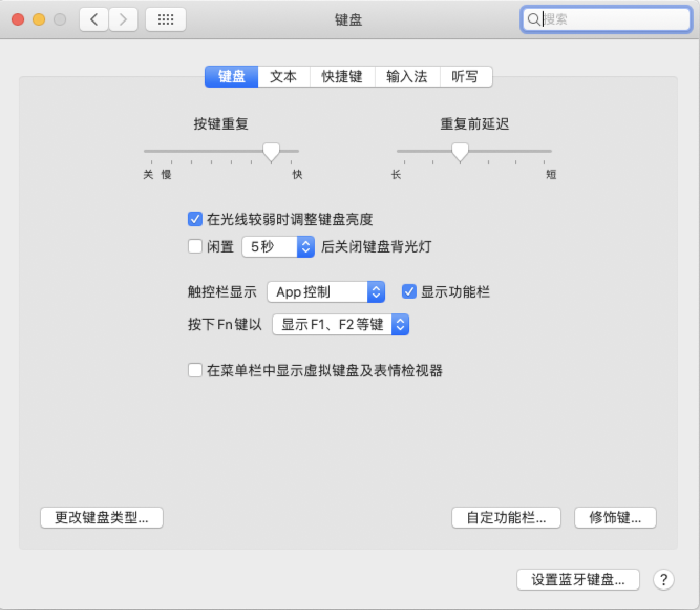Minimize the window with yellow button
This screenshot has height=610, width=700.
point(39,19)
